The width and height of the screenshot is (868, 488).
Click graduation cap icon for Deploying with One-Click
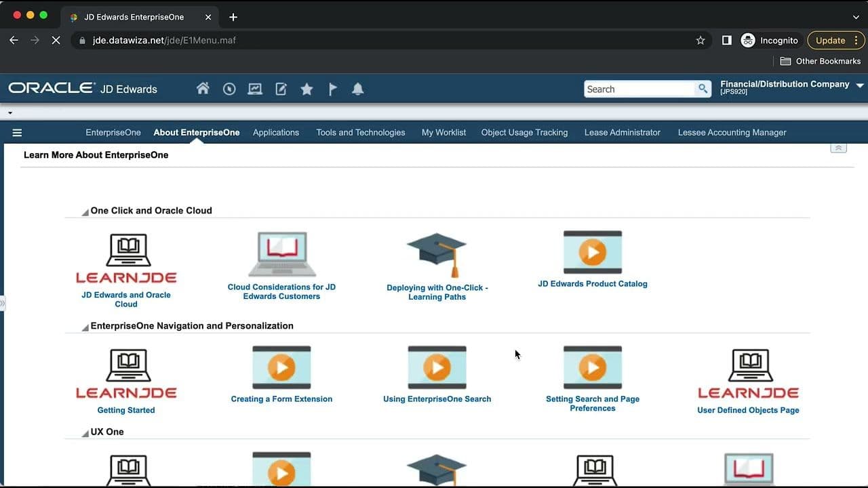(x=437, y=255)
